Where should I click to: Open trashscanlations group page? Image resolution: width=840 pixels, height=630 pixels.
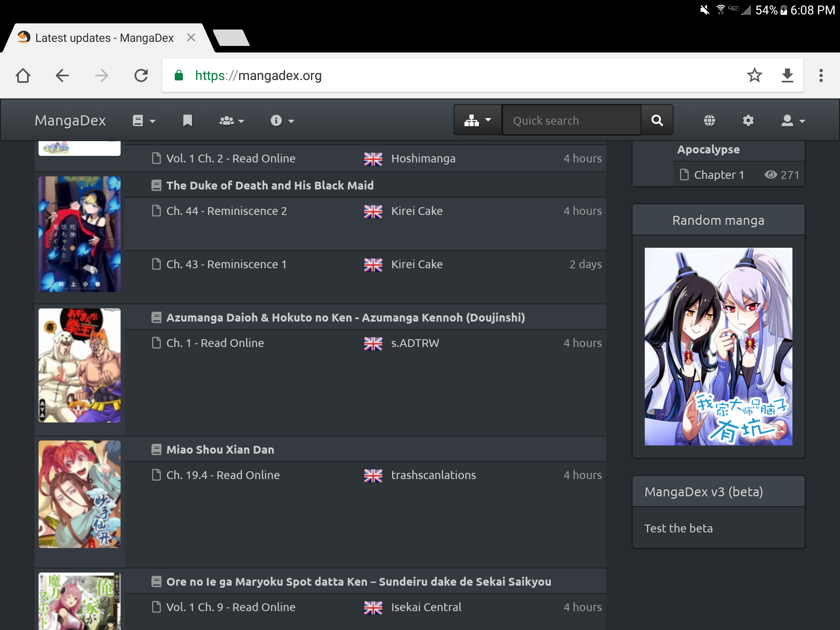pos(434,475)
